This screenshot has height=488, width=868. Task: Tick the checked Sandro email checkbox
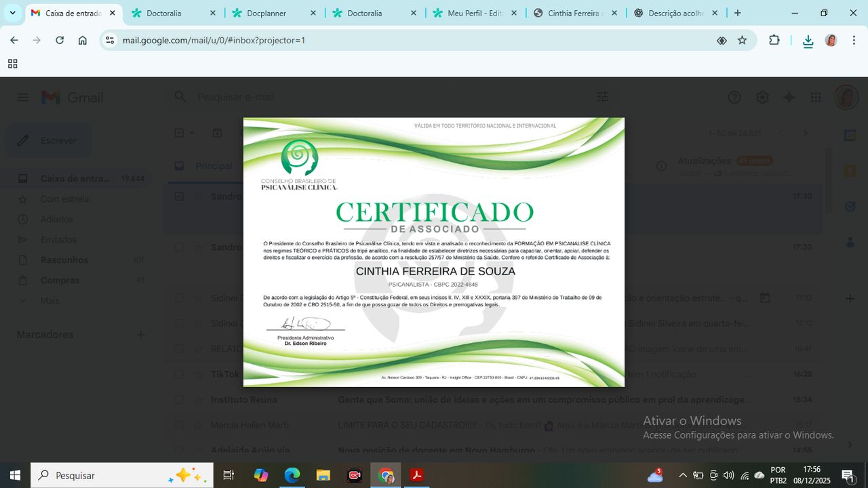179,197
